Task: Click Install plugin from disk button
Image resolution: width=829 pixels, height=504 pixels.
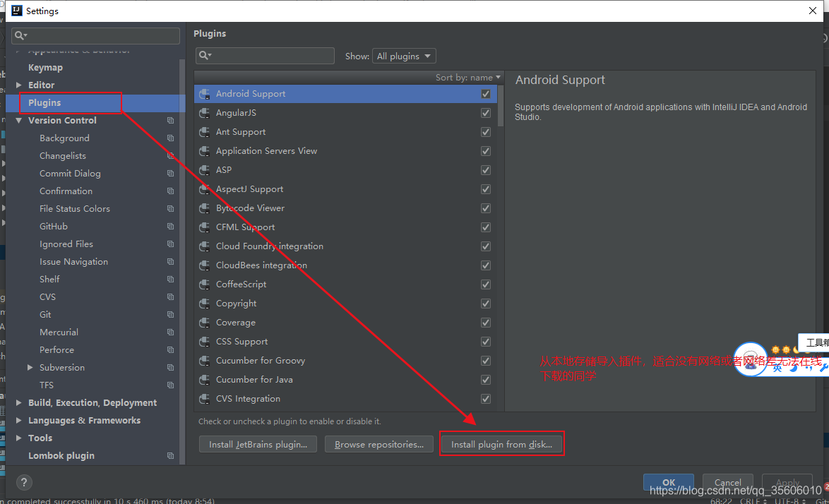Action: [x=502, y=444]
